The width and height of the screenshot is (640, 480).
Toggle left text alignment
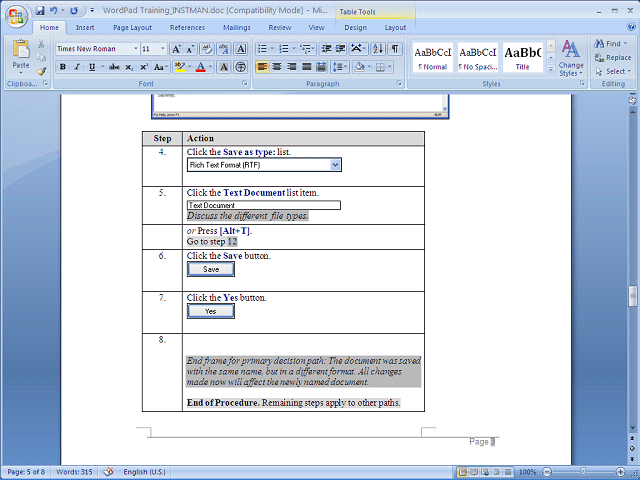262,67
